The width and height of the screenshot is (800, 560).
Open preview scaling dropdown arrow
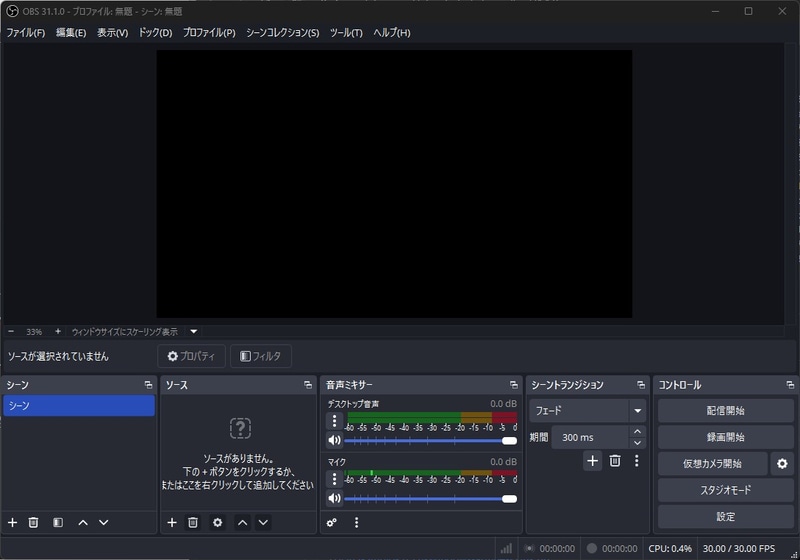[194, 332]
